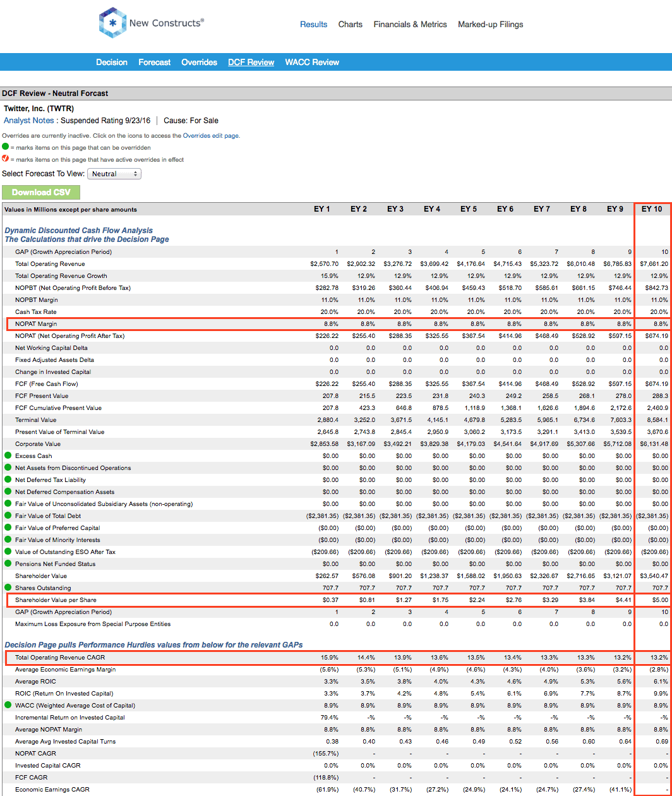Open override for Net Deferred Tax Liability
Image resolution: width=672 pixels, height=796 pixels.
(8, 479)
